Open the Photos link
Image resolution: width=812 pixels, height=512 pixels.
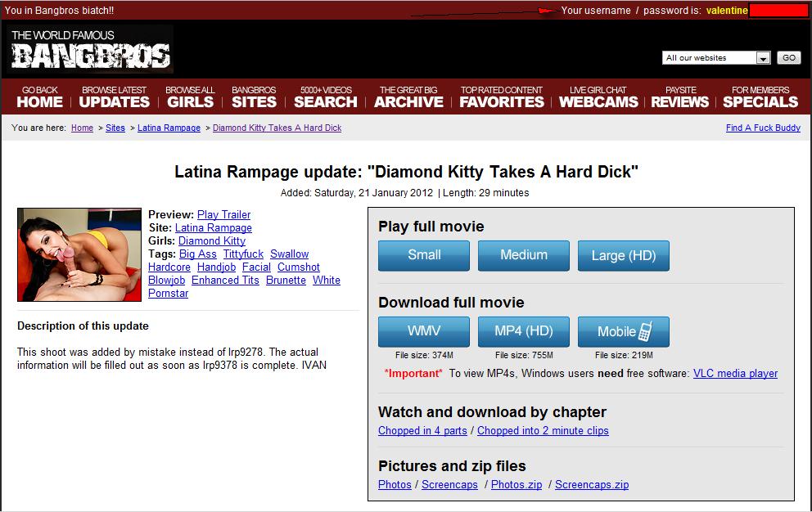395,484
